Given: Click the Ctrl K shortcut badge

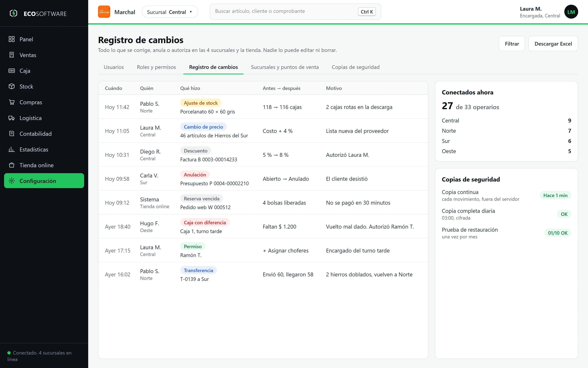Looking at the screenshot, I should tap(367, 12).
